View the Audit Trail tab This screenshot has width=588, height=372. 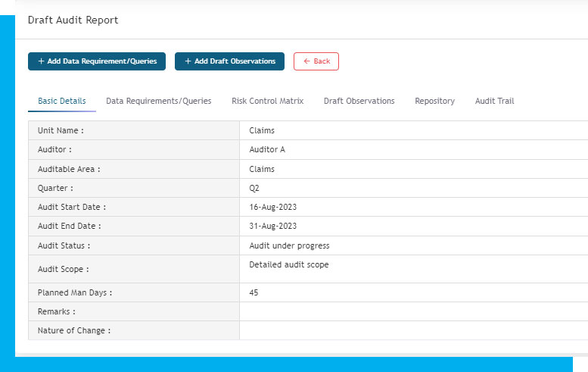click(x=494, y=101)
